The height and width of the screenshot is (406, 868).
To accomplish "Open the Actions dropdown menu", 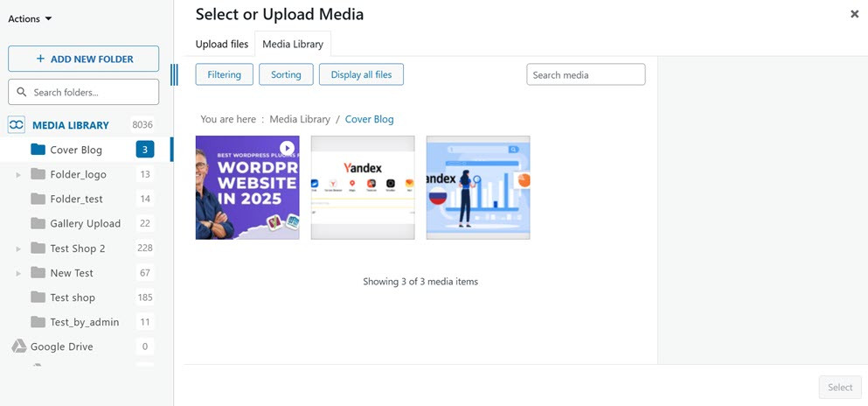I will (30, 18).
